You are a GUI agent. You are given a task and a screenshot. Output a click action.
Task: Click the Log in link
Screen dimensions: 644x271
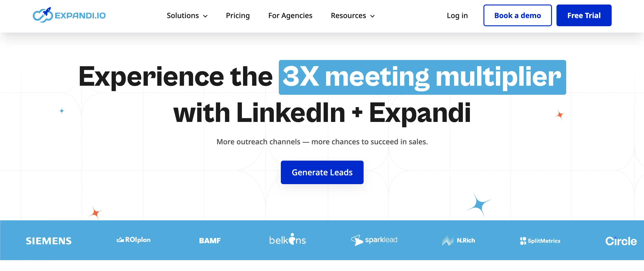tap(457, 16)
